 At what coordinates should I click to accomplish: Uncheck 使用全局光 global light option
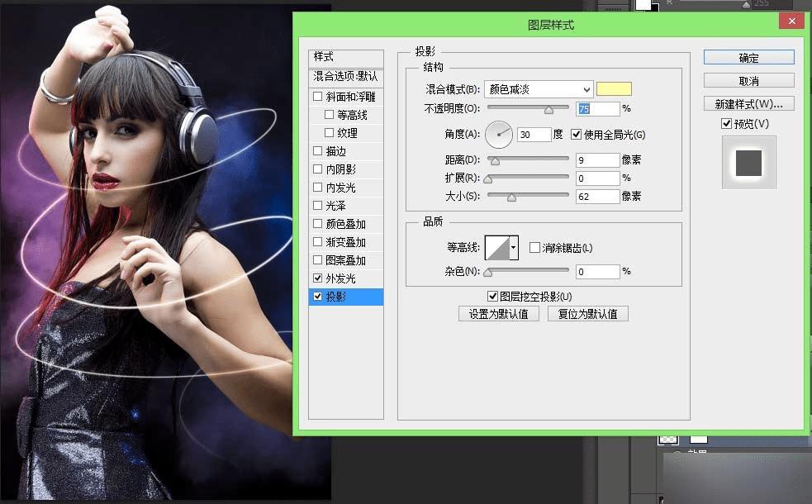pos(574,135)
